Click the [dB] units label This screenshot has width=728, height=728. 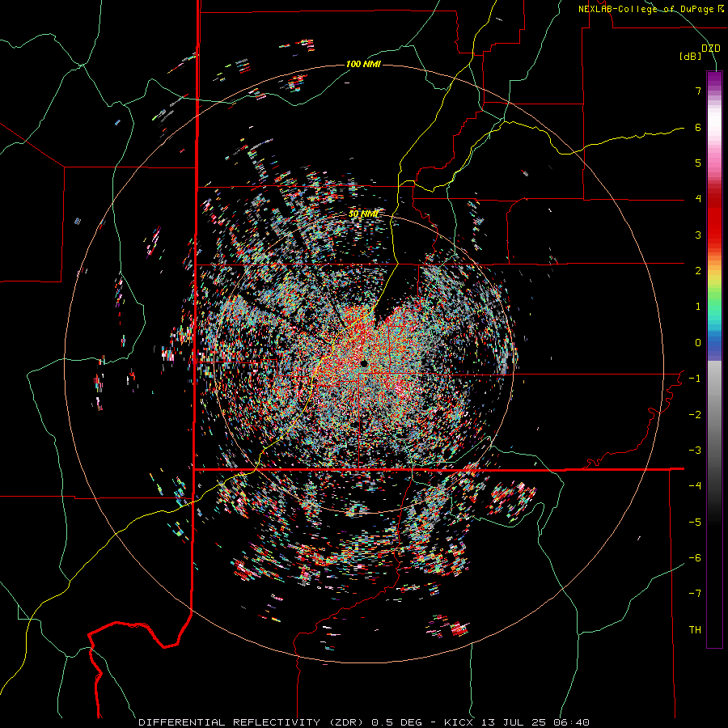tap(691, 56)
